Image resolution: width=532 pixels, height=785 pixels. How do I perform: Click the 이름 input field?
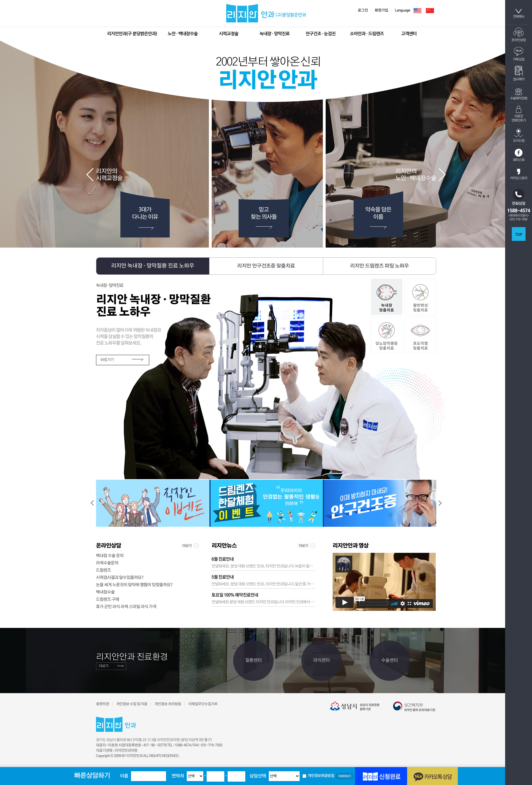(x=148, y=776)
